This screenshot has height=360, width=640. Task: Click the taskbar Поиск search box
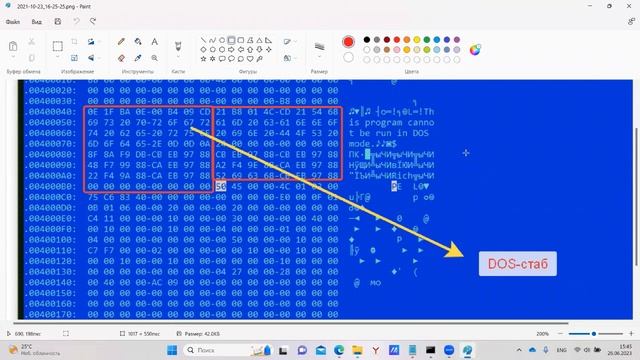(x=227, y=350)
